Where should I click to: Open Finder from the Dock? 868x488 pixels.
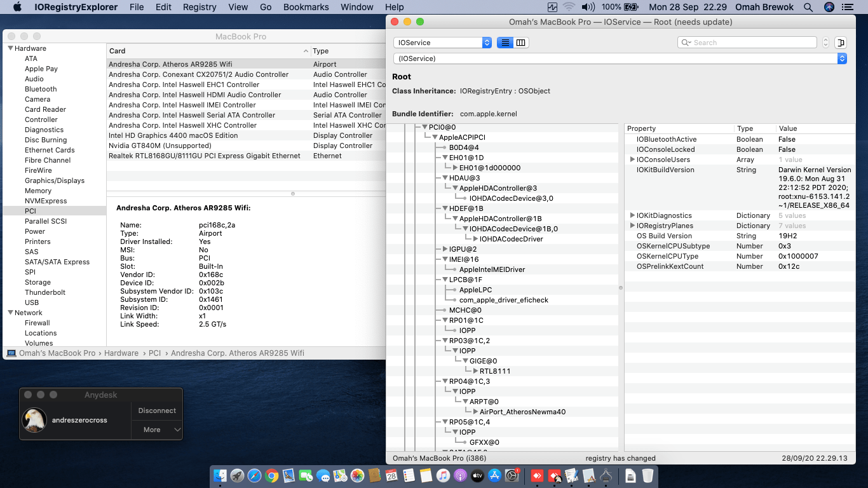pos(220,475)
